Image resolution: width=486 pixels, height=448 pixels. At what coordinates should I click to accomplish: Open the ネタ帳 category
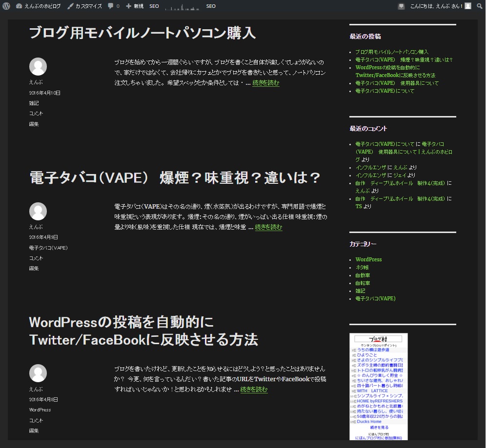362,267
